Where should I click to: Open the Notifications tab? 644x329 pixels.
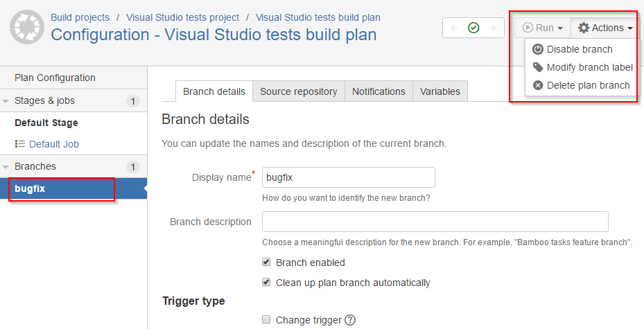tap(378, 91)
